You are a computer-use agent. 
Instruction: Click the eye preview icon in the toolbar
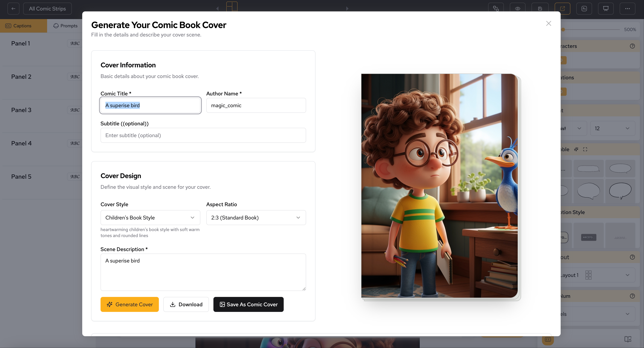(x=517, y=8)
